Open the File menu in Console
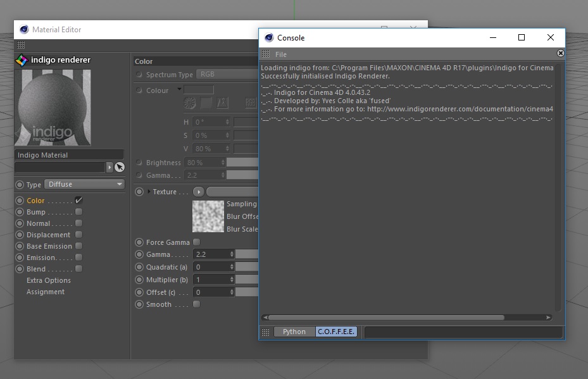The height and width of the screenshot is (379, 588). 281,54
